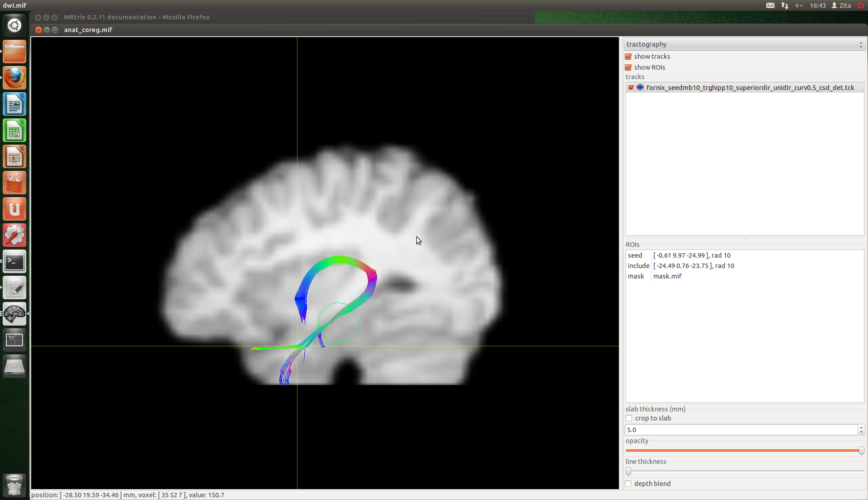868x500 pixels.
Task: Toggle the show ROIs checkbox
Action: [x=628, y=67]
